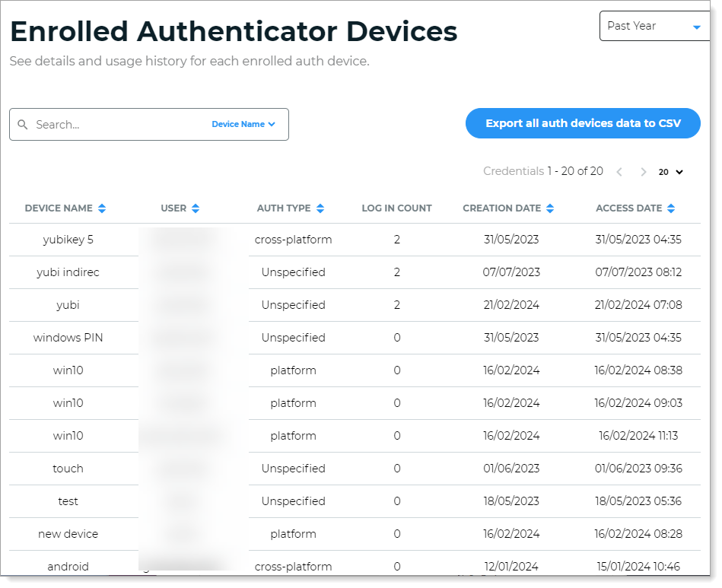Sort the Auth Type column

(319, 208)
